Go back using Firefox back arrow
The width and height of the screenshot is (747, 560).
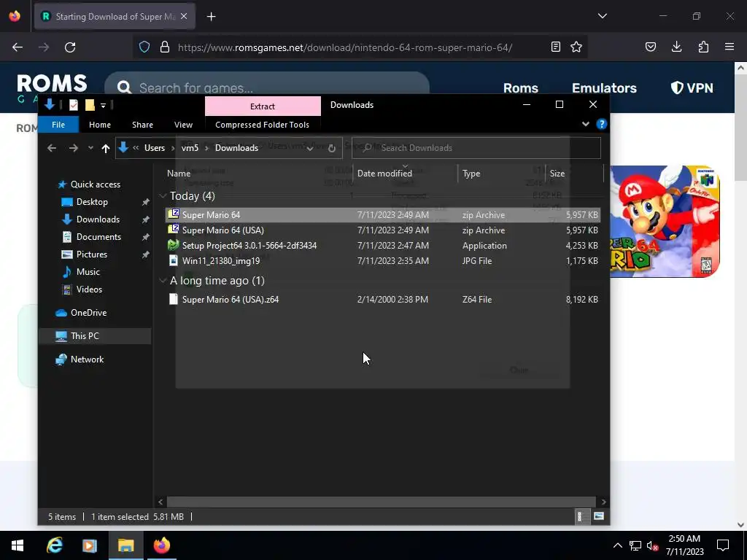(x=18, y=47)
